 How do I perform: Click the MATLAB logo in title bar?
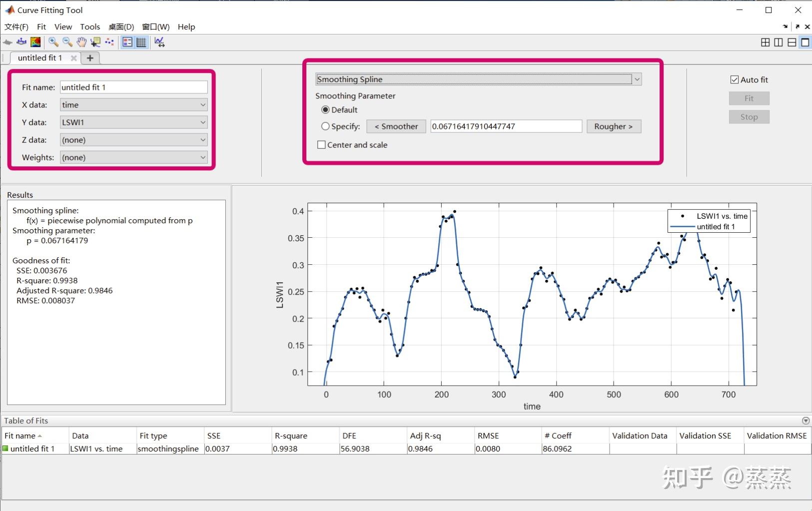9,10
